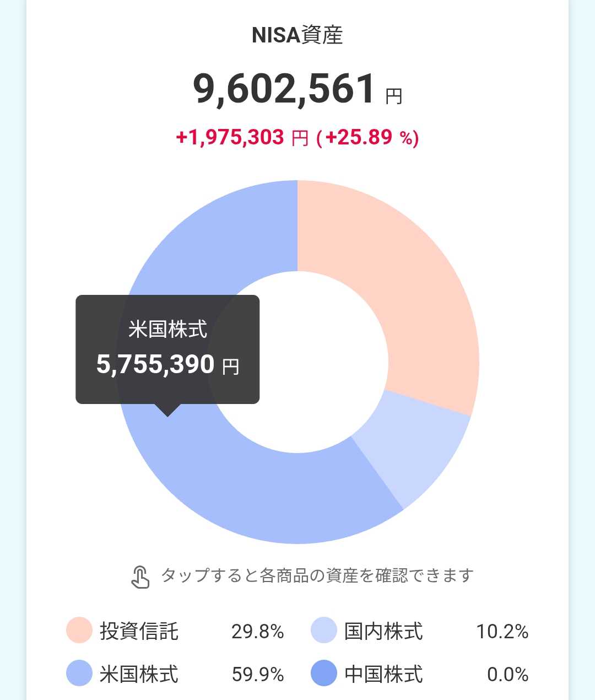Tap the 10.2% legend percentage
595x700 pixels.
coord(502,632)
